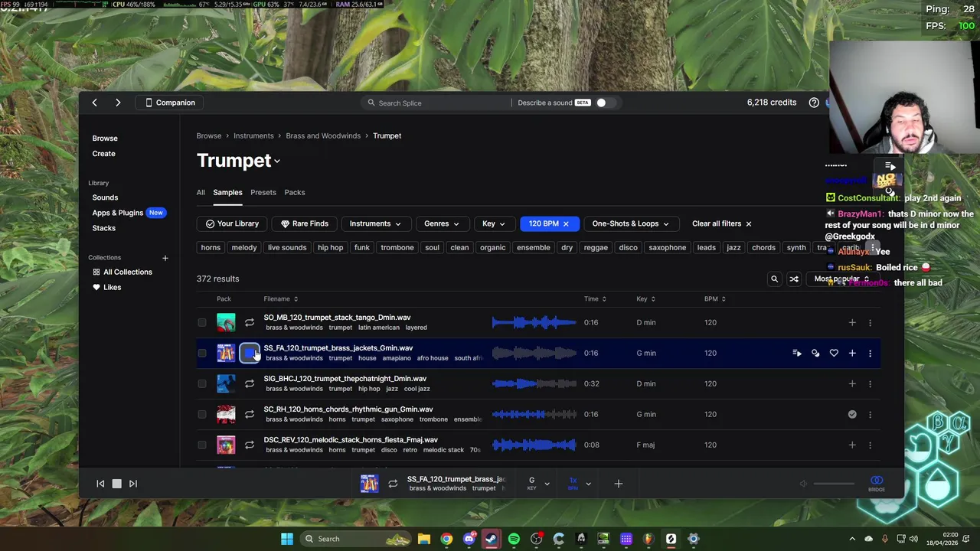Viewport: 980px width, 551px height.
Task: Expand the Trumpet title dropdown
Action: point(277,161)
